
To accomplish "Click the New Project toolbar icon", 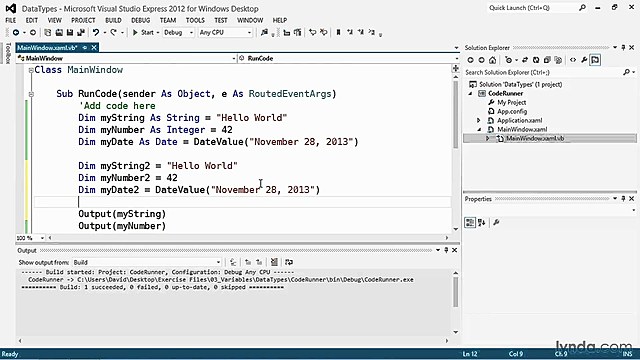I will (48, 32).
